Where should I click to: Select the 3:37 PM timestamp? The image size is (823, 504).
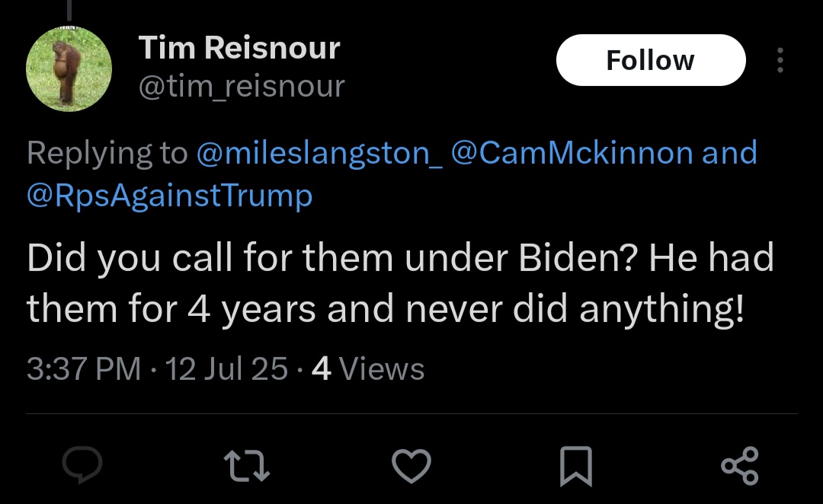[x=84, y=368]
